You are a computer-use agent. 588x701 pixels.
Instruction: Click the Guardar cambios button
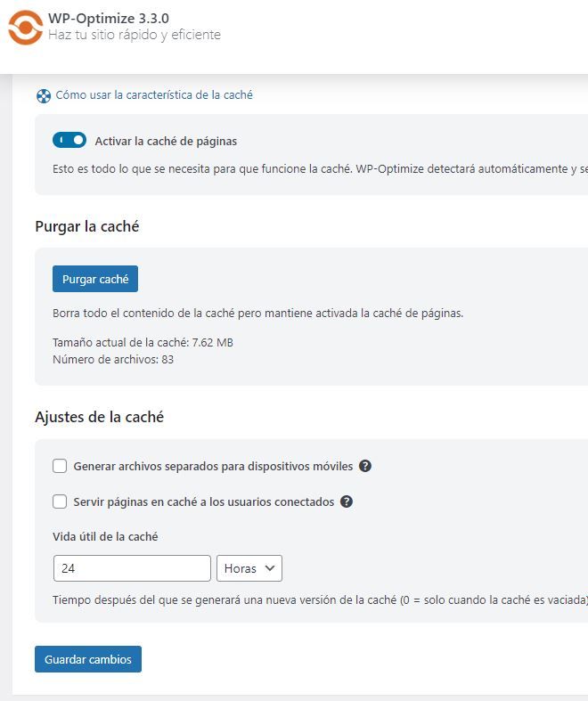pyautogui.click(x=88, y=659)
